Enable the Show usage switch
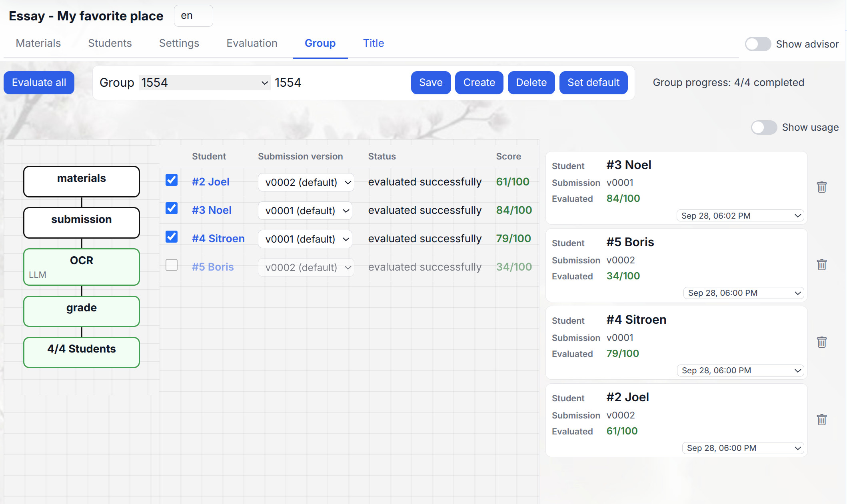 pyautogui.click(x=764, y=127)
